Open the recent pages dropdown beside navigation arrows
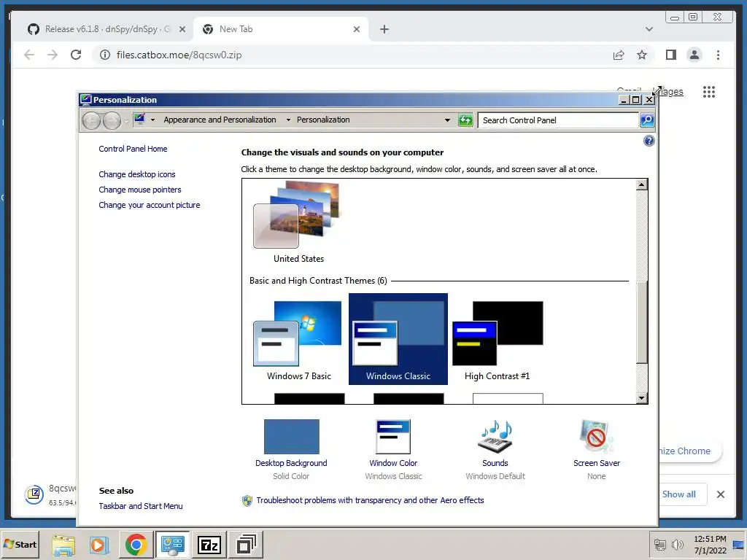The height and width of the screenshot is (560, 747). [125, 121]
